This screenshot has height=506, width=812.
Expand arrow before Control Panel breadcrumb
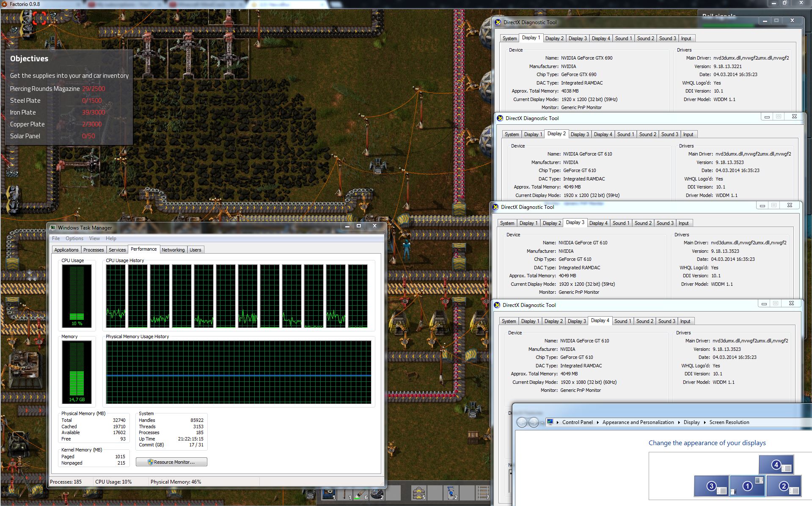click(x=558, y=422)
